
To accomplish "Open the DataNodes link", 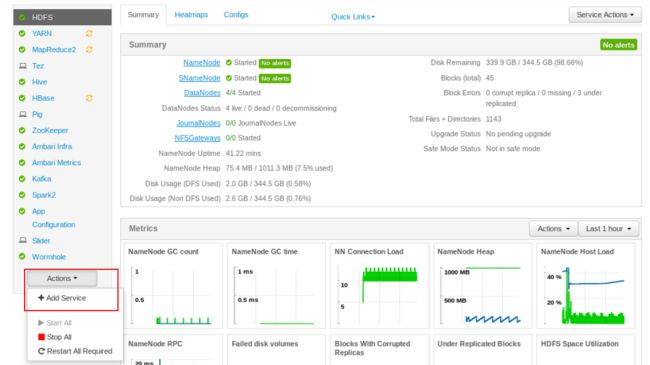I will 202,93.
